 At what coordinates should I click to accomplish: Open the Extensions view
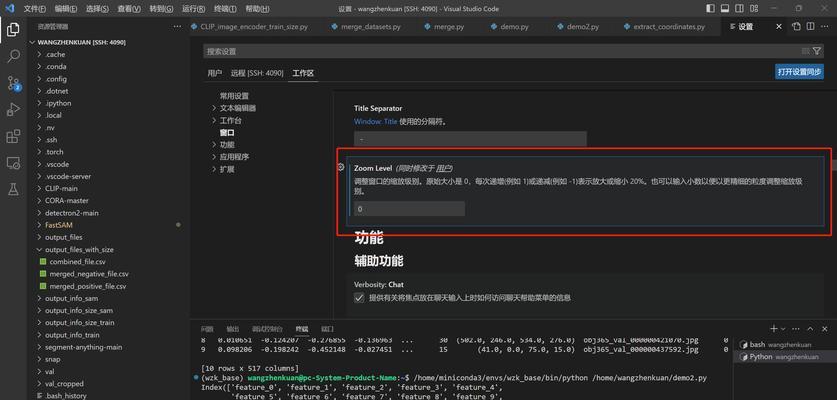click(13, 136)
